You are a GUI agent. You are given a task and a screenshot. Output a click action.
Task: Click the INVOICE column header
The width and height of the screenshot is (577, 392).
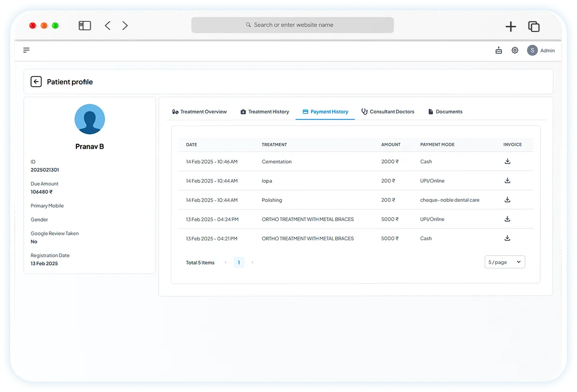[x=513, y=145]
